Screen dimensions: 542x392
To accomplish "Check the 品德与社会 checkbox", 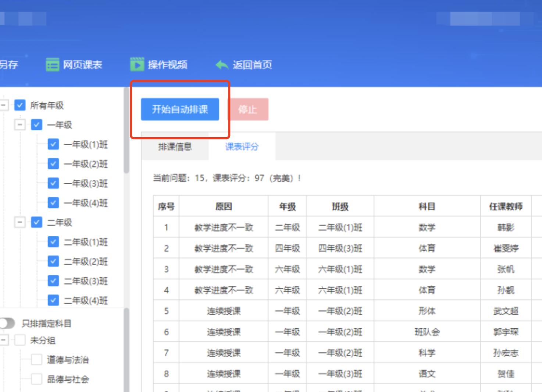I will [36, 379].
